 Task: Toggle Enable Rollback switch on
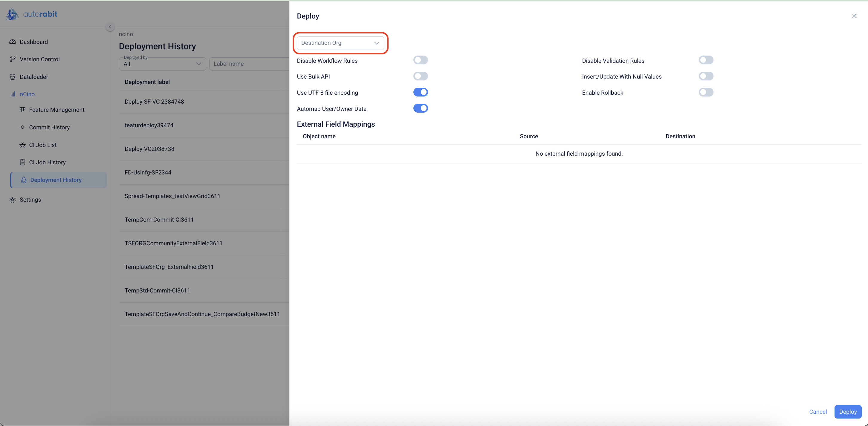pos(706,92)
